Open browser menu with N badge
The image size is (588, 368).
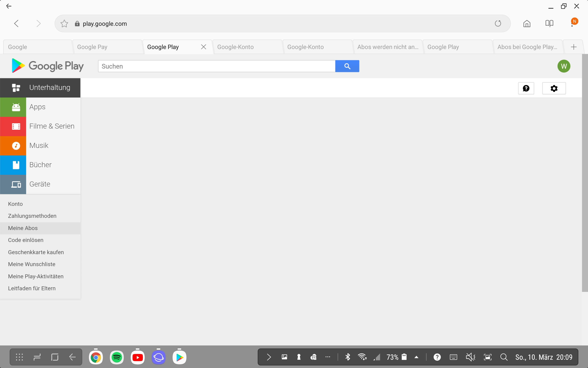574,22
